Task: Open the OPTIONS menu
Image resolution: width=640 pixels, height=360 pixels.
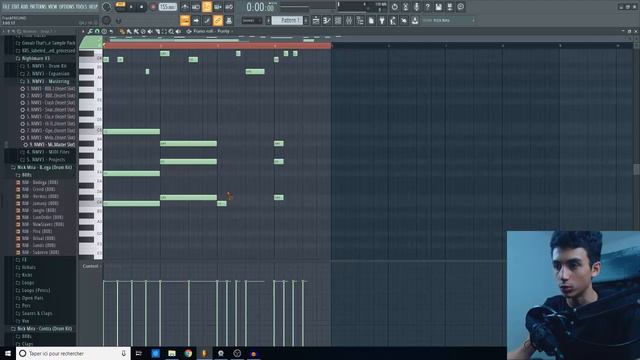Action: (67, 7)
